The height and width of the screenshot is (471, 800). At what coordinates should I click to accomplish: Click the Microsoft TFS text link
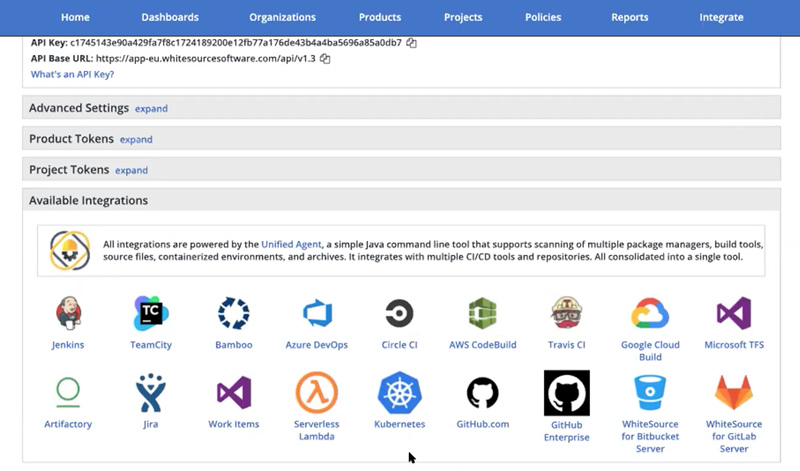point(734,345)
